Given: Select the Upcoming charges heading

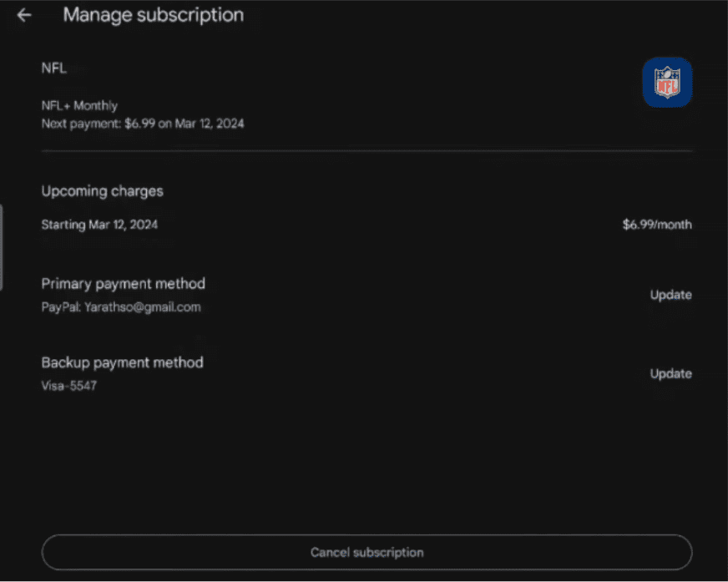Looking at the screenshot, I should [102, 191].
